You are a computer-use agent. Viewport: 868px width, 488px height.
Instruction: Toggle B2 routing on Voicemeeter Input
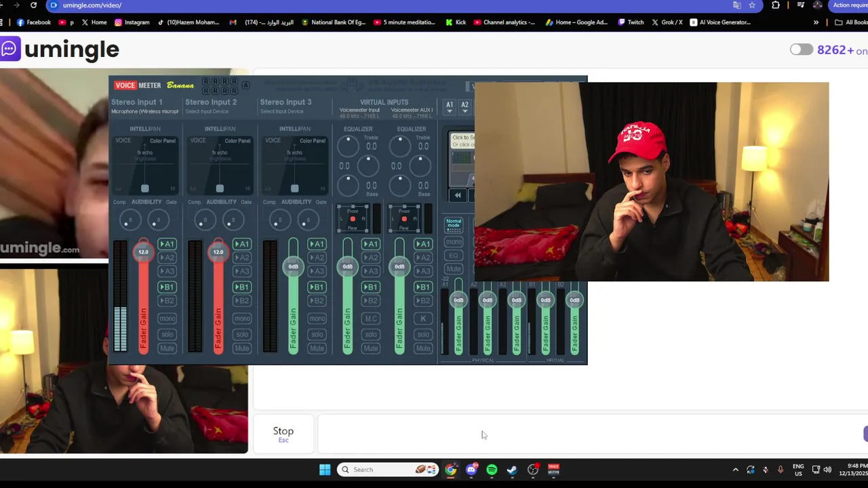tap(370, 300)
